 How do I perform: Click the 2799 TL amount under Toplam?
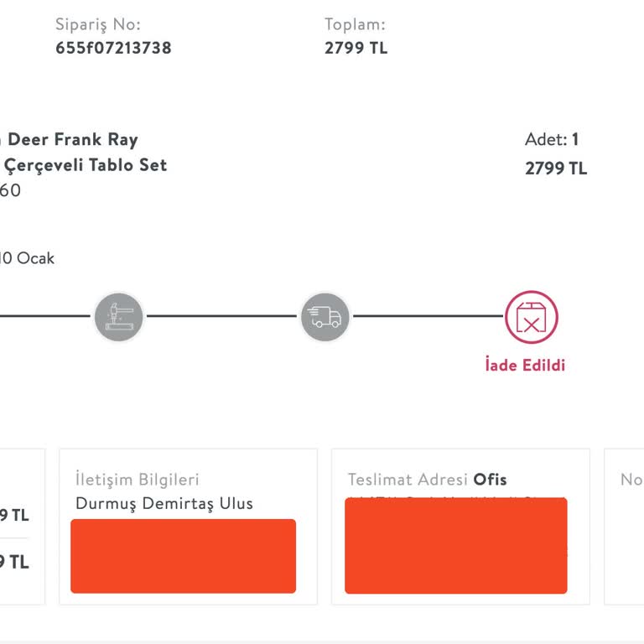coord(356,48)
